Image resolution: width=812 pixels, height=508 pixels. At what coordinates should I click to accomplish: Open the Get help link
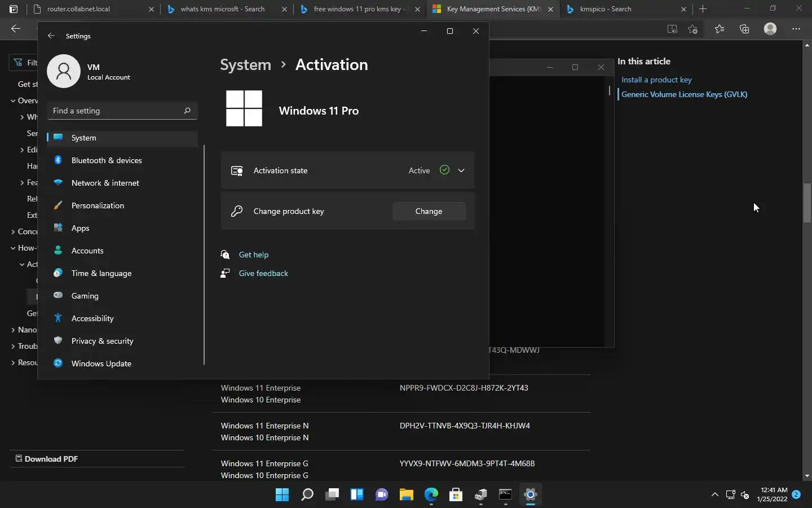[254, 255]
